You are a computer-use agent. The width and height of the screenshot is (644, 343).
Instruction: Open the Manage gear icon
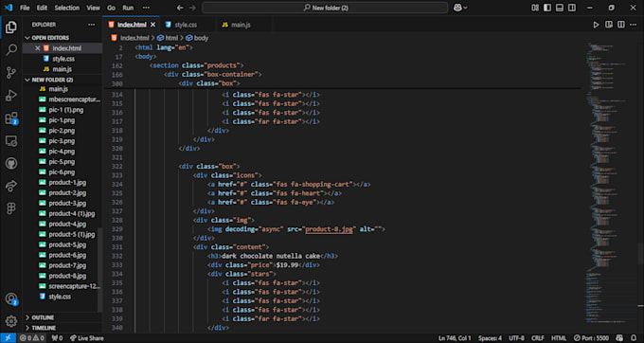(11, 321)
